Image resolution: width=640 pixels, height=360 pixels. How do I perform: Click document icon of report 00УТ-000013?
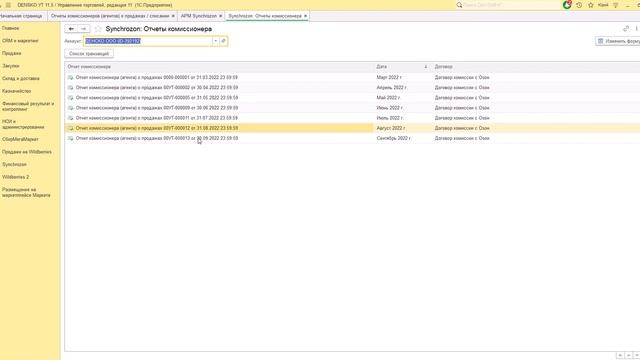click(x=71, y=138)
